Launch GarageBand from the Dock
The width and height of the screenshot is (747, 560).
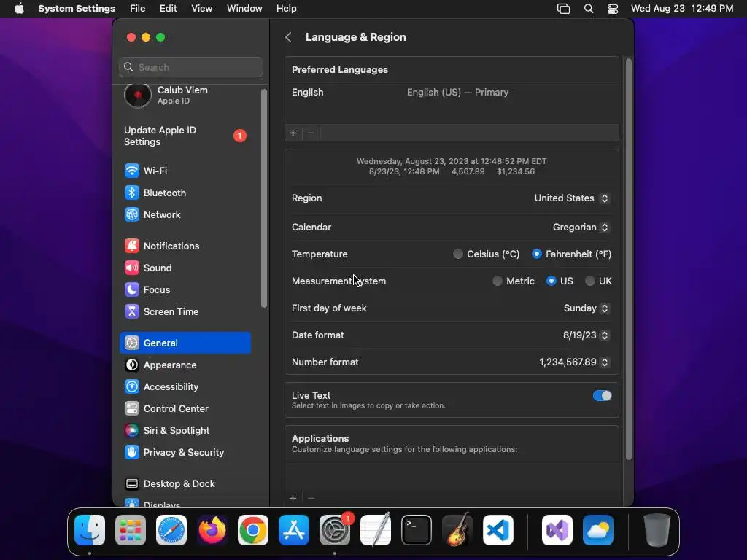click(457, 530)
